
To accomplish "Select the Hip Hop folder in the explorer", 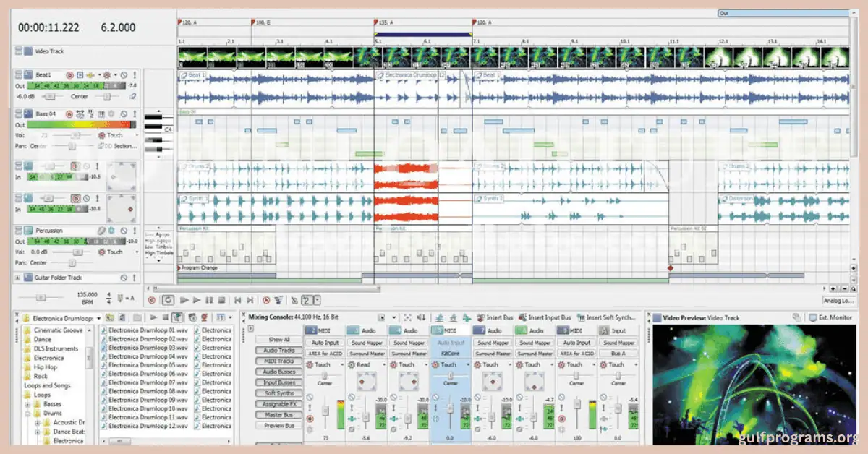I will pos(44,367).
